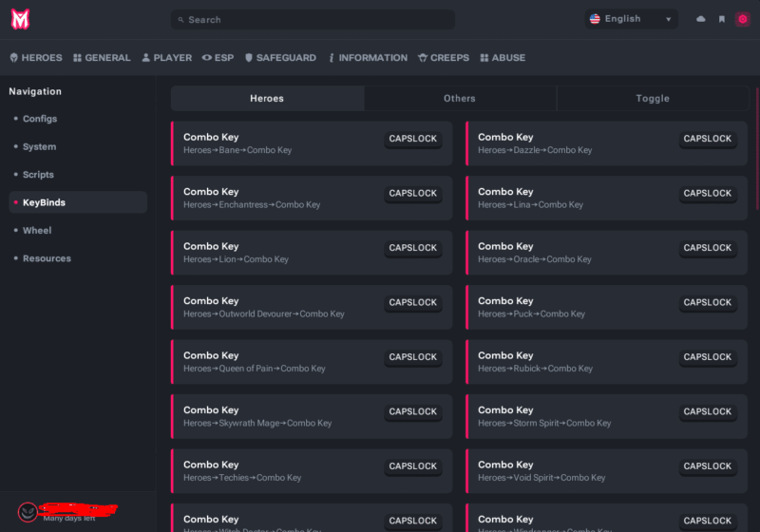
Task: Go to Scripts in navigation
Action: pos(38,175)
